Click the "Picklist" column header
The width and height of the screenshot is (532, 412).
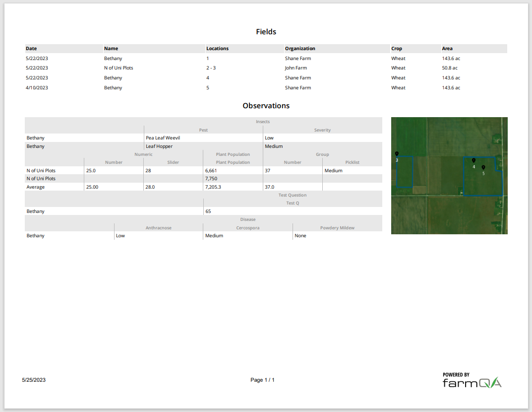point(352,162)
